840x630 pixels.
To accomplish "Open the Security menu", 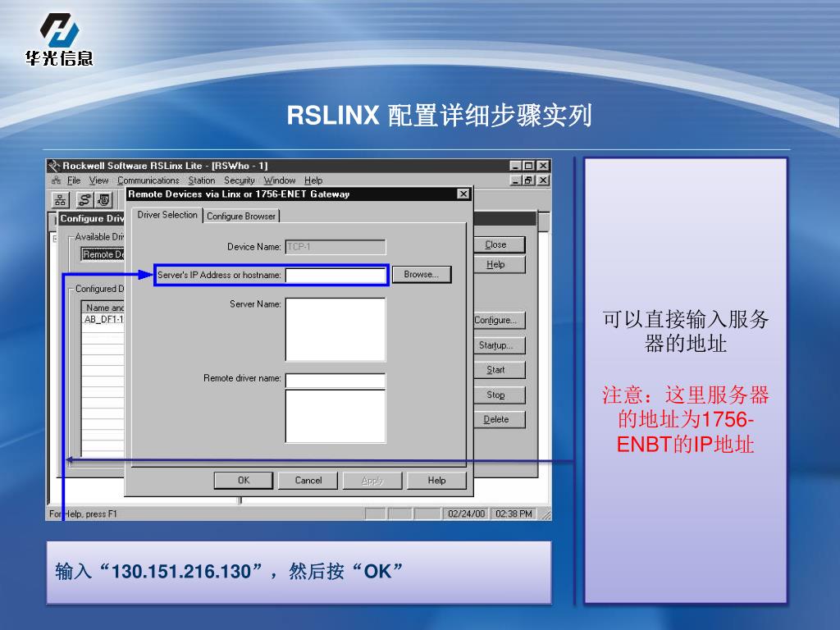I will coord(240,180).
